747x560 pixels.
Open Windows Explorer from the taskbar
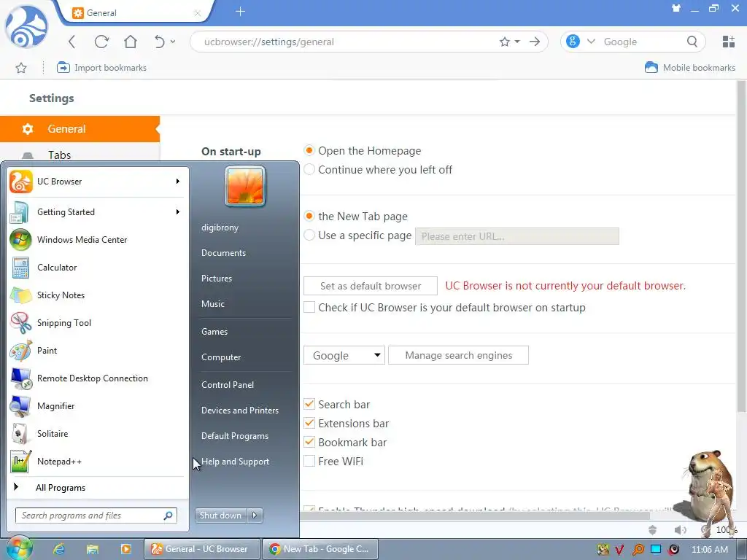(x=93, y=549)
